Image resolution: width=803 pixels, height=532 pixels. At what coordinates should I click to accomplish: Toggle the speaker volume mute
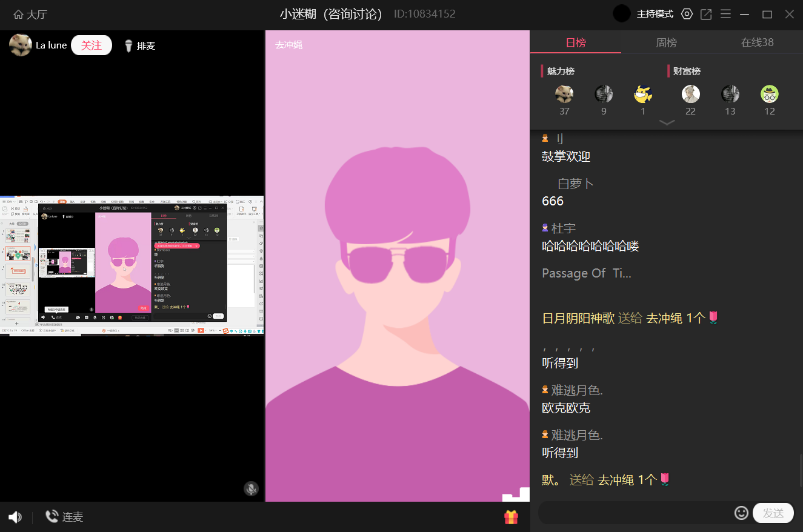(x=15, y=517)
